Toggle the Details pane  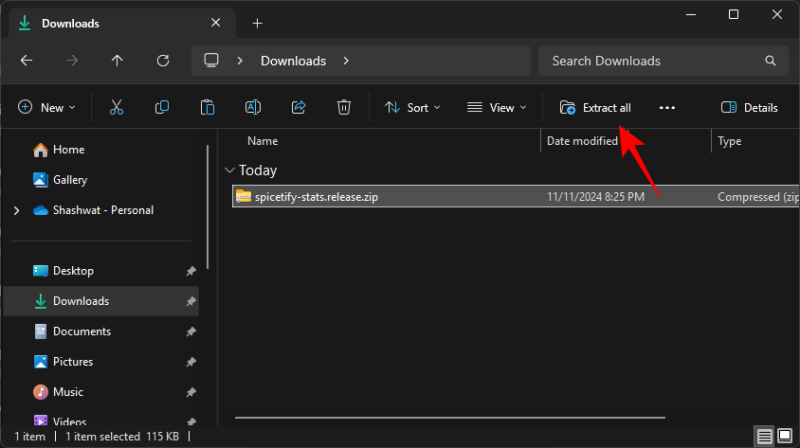click(x=749, y=107)
